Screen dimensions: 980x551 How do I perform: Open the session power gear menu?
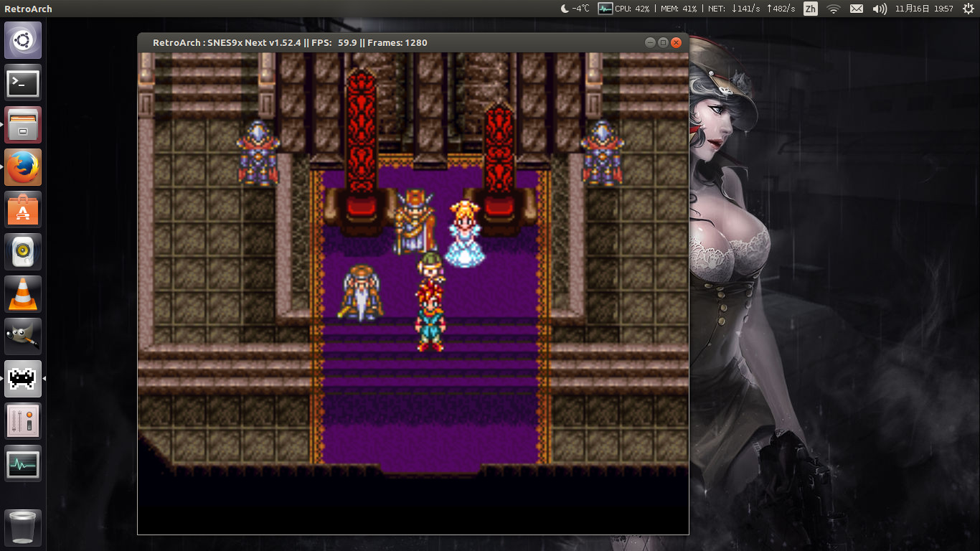tap(968, 9)
